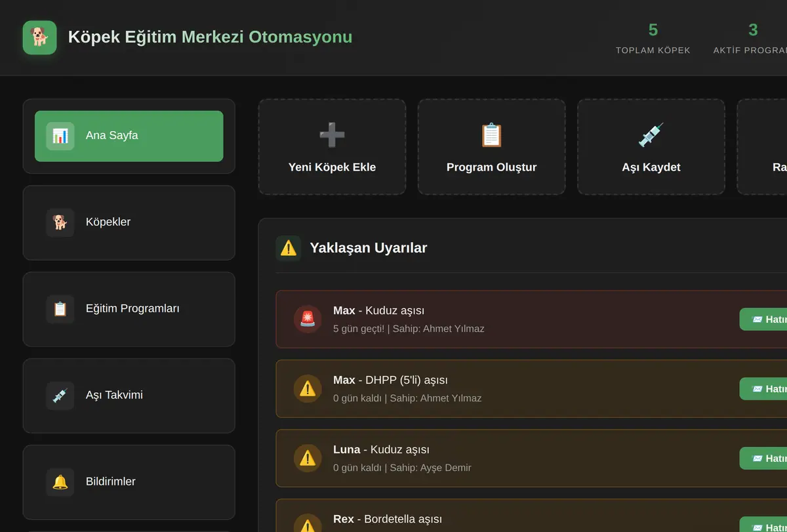Click the Yeni Köpek Ekle card
Image resolution: width=787 pixels, height=532 pixels.
click(x=332, y=147)
